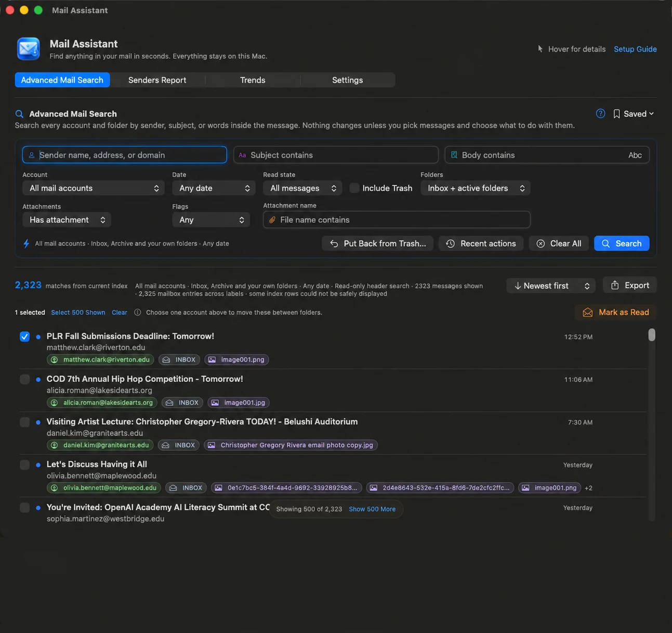
Task: Click the olivia.bennett@maplewood.edu green sender chip
Action: point(104,488)
